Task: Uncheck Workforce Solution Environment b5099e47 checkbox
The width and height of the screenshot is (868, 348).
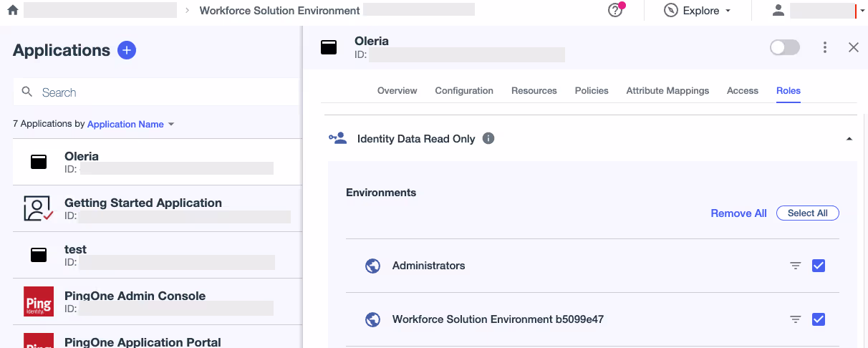Action: [819, 319]
